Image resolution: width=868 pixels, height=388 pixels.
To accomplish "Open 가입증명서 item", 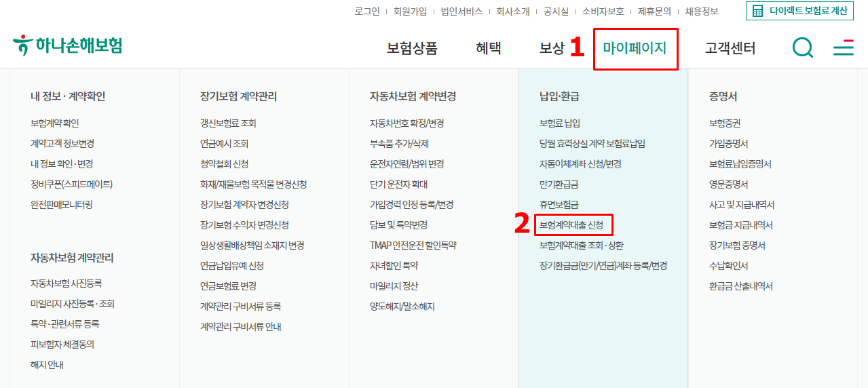I will (729, 144).
